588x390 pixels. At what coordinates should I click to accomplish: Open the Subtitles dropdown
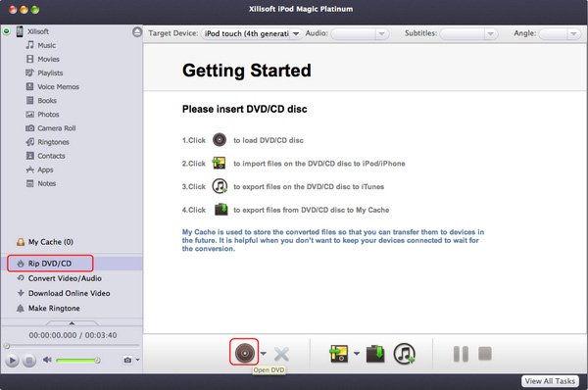coord(468,33)
